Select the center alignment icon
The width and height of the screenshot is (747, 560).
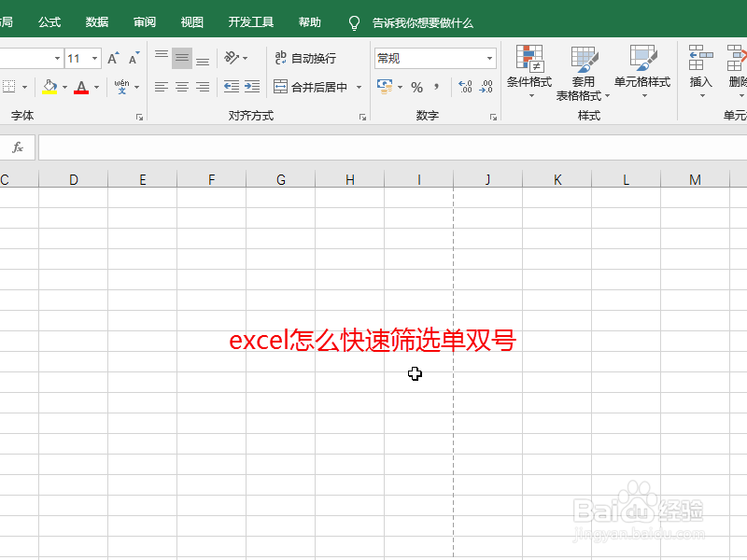pos(181,87)
